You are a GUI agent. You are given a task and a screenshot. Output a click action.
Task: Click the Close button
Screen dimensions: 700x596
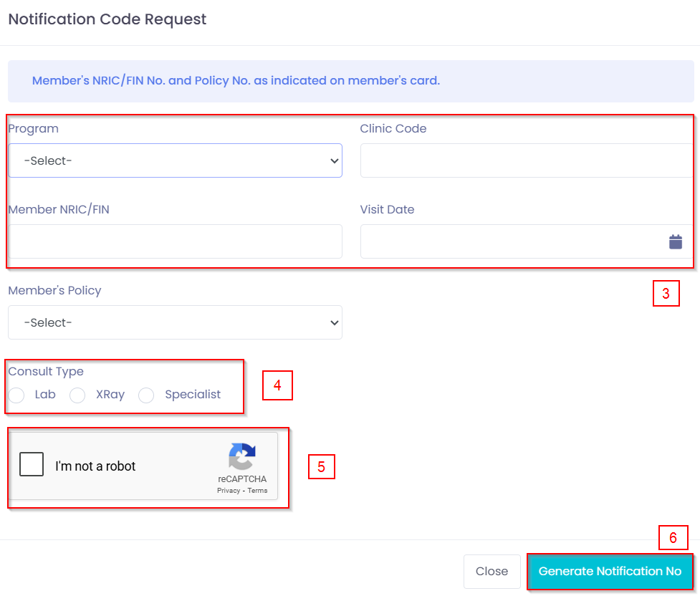pyautogui.click(x=492, y=571)
